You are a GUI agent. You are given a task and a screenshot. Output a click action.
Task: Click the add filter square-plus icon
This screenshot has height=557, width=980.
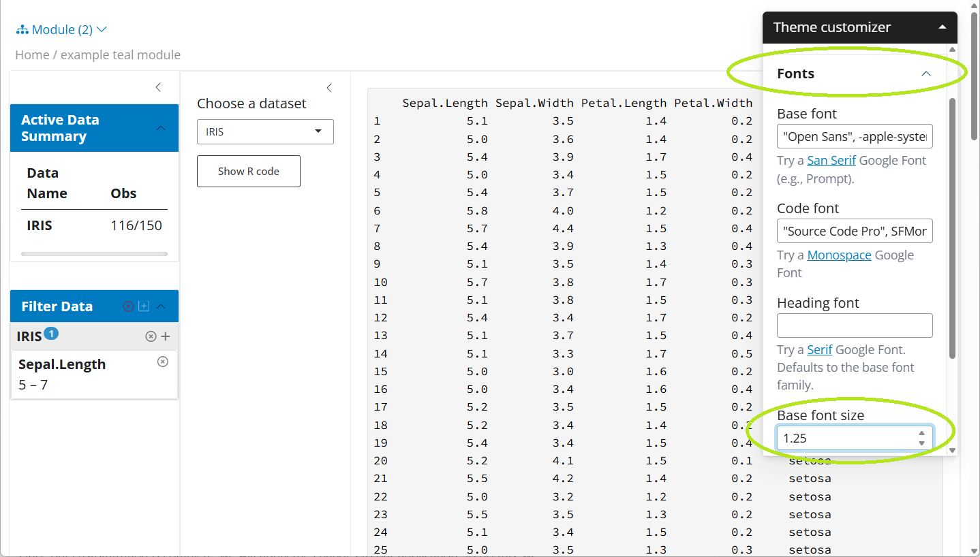(x=144, y=306)
